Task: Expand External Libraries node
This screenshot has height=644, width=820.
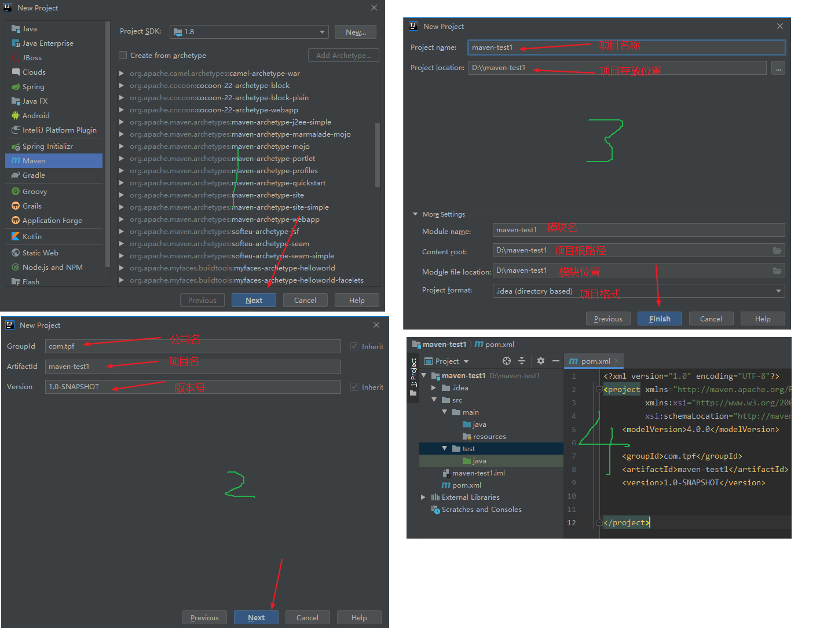Action: pyautogui.click(x=424, y=497)
